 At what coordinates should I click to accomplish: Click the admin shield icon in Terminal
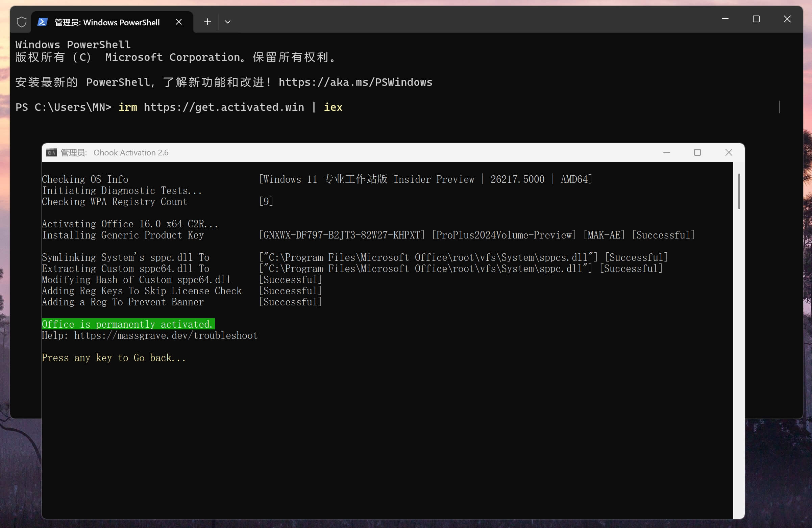point(22,22)
